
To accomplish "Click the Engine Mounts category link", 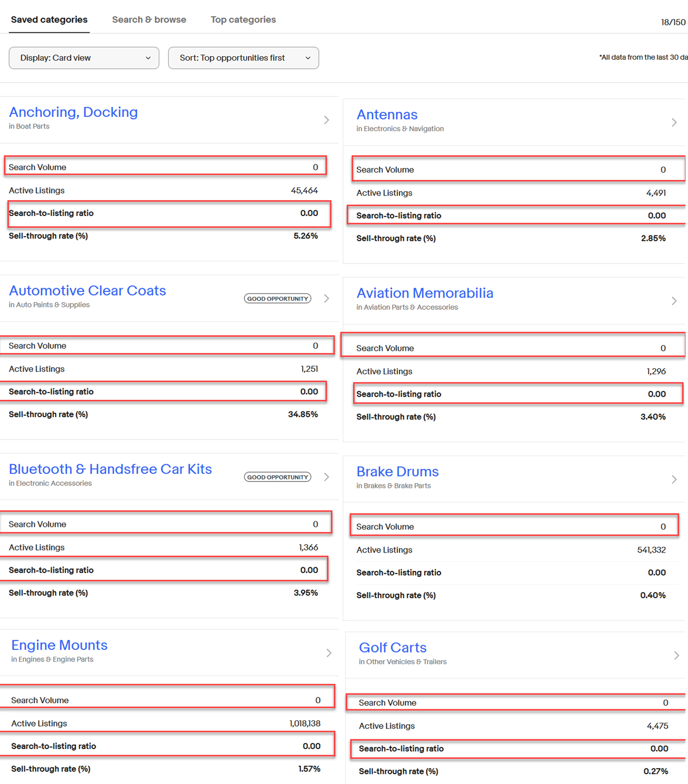I will pos(59,645).
